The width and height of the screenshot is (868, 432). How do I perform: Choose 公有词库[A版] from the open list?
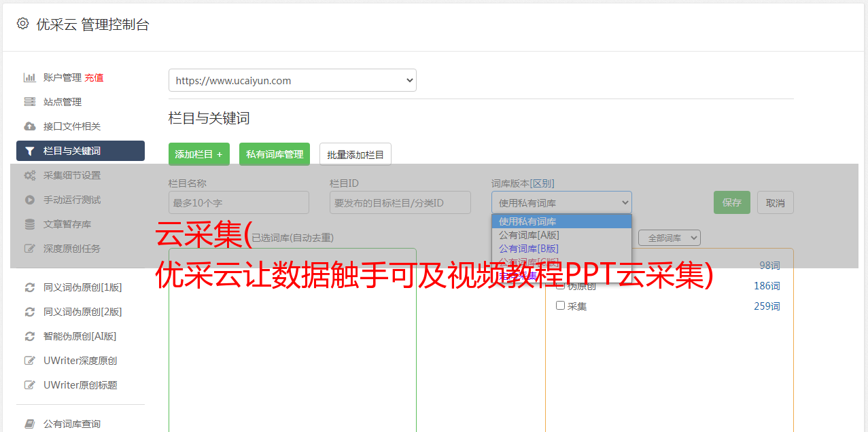point(561,235)
